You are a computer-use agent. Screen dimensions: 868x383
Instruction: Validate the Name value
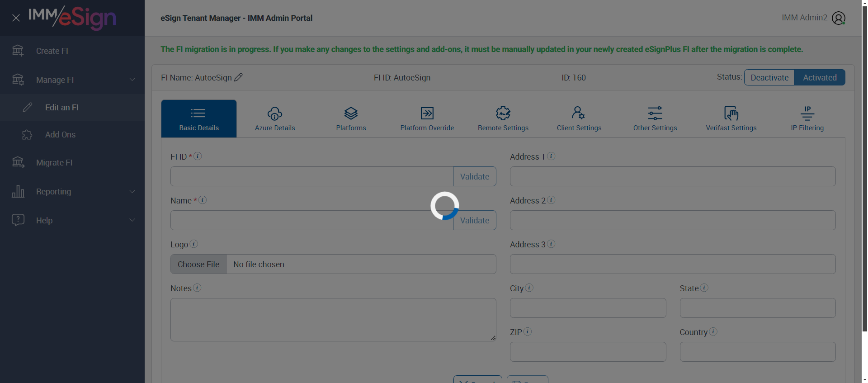[475, 220]
